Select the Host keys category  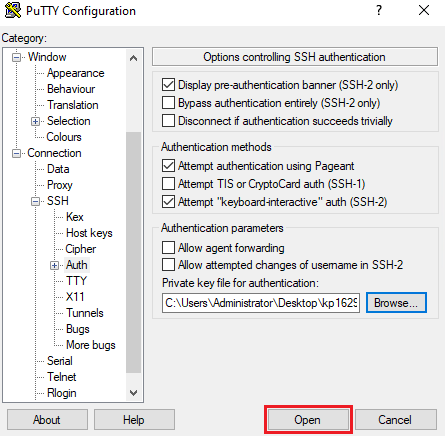(89, 233)
